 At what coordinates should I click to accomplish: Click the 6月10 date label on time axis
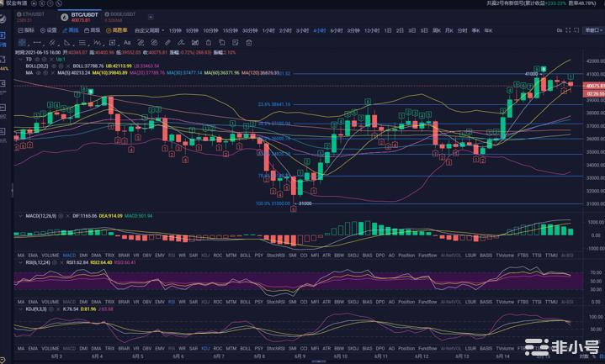(340, 356)
